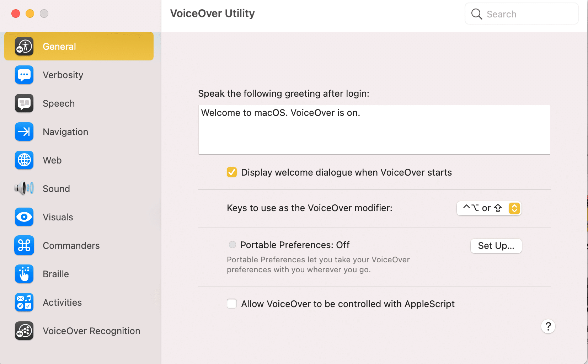
Task: Select the Activities category
Action: click(62, 302)
